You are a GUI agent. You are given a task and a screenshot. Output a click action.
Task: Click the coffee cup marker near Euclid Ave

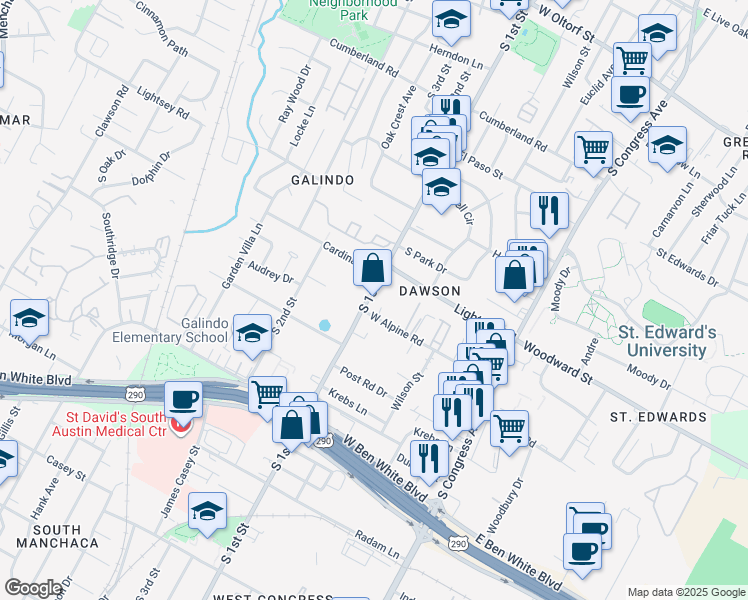(630, 96)
